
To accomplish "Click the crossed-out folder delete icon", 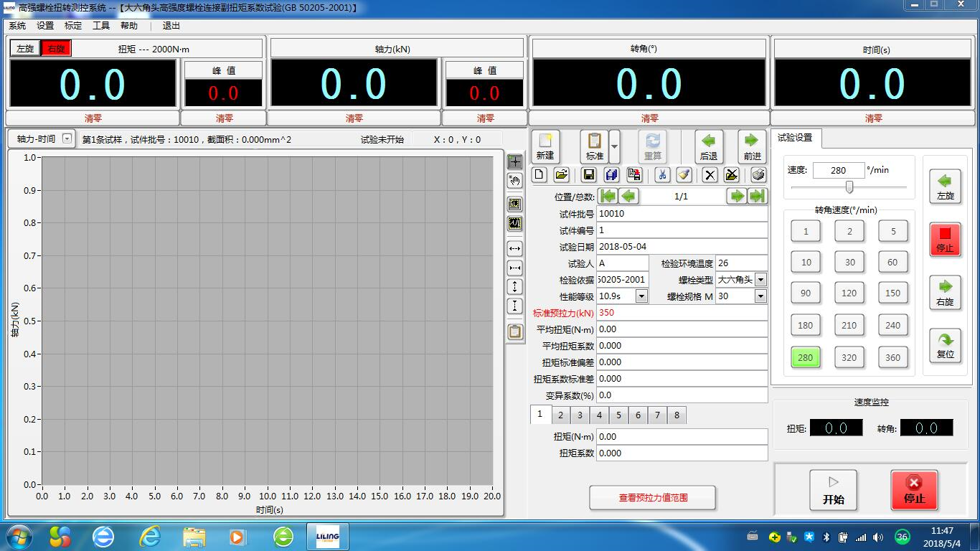I will pyautogui.click(x=731, y=174).
